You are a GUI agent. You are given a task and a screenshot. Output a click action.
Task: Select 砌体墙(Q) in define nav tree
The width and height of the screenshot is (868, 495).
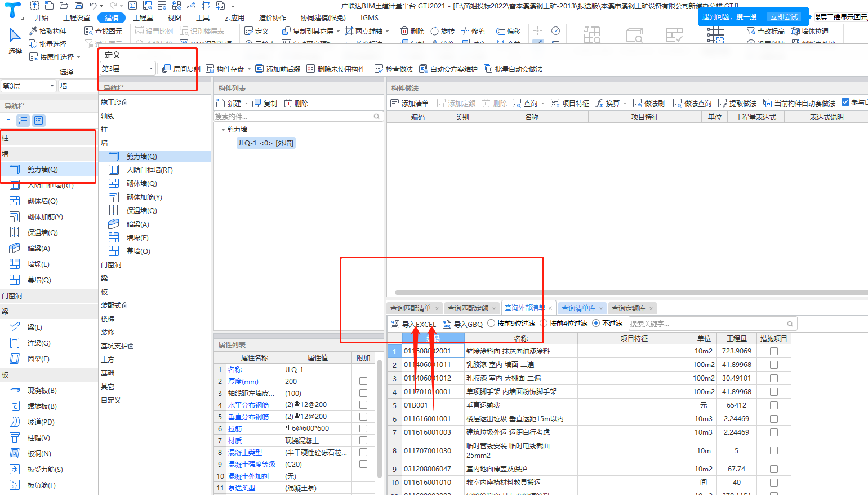click(142, 184)
